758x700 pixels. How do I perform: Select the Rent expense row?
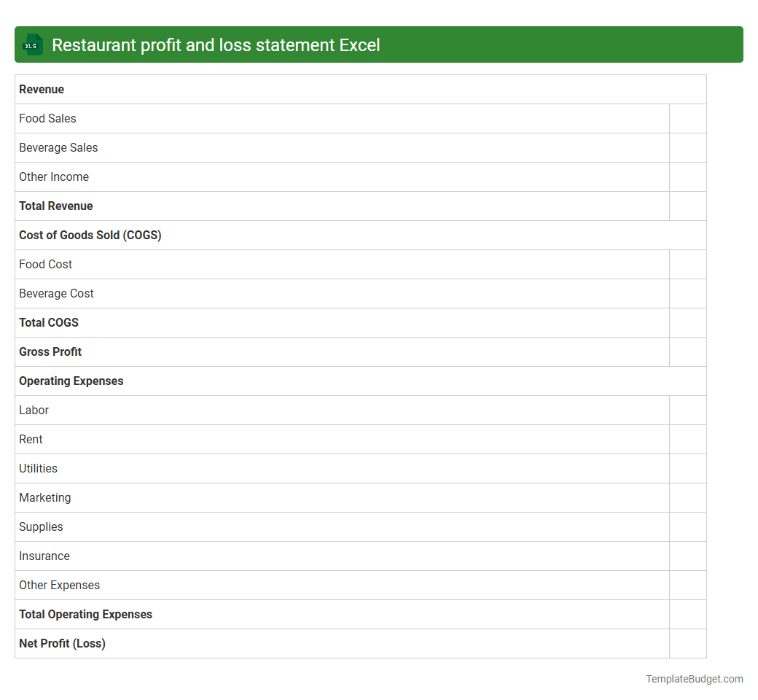click(31, 439)
